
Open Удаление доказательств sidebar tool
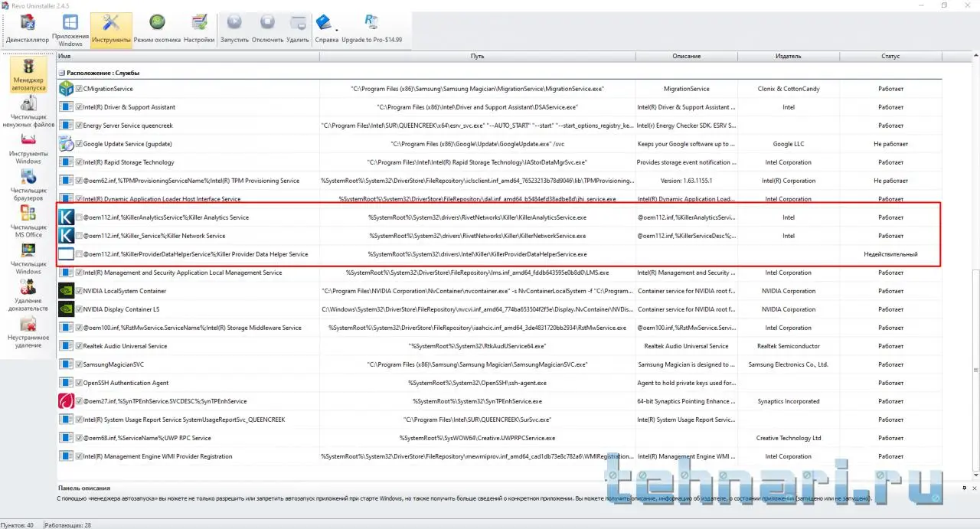[28, 296]
